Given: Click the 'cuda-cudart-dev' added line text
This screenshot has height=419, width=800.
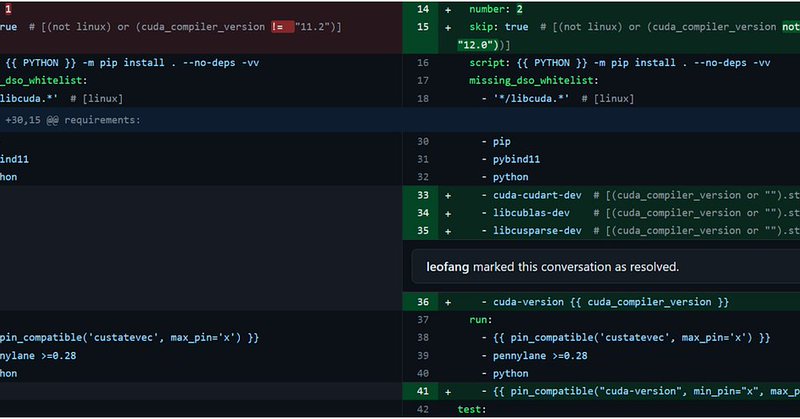Looking at the screenshot, I should click(537, 195).
